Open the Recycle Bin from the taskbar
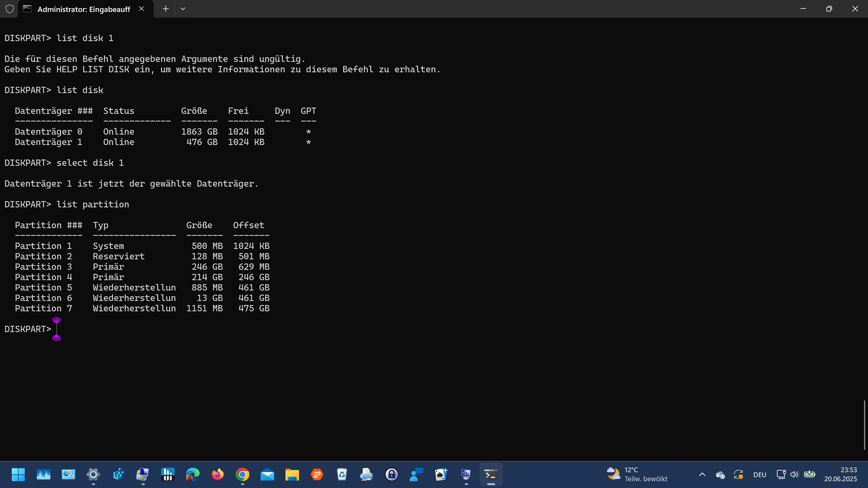 (x=342, y=474)
